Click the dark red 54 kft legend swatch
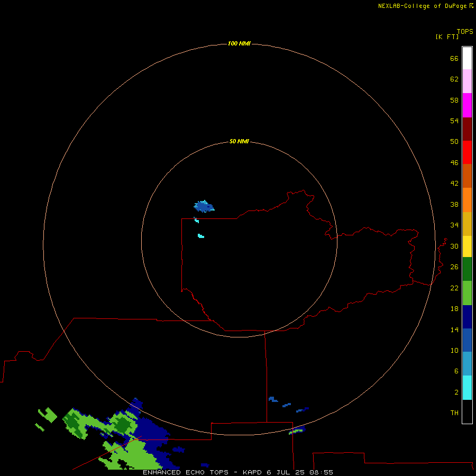The height and width of the screenshot is (476, 476). point(467,129)
